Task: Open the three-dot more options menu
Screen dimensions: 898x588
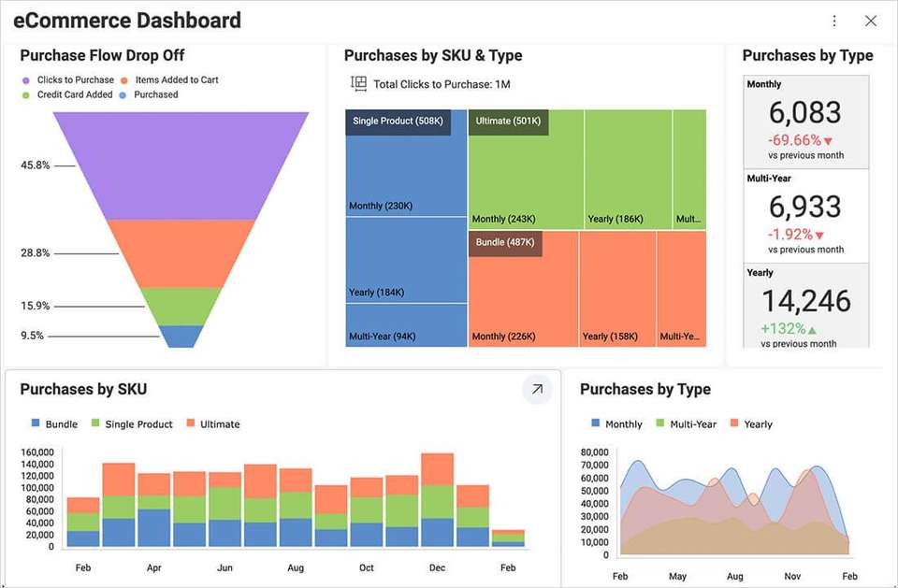Action: point(834,21)
